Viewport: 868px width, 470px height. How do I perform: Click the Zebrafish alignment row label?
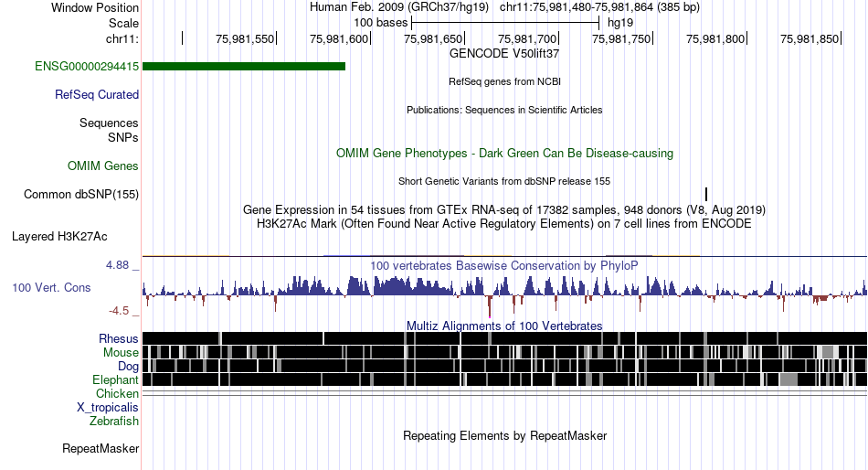coord(113,422)
